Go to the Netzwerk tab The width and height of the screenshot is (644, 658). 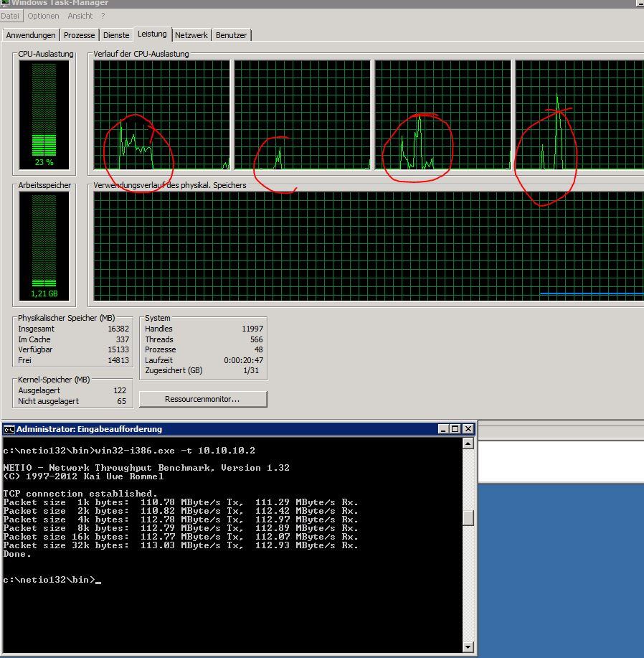(191, 35)
